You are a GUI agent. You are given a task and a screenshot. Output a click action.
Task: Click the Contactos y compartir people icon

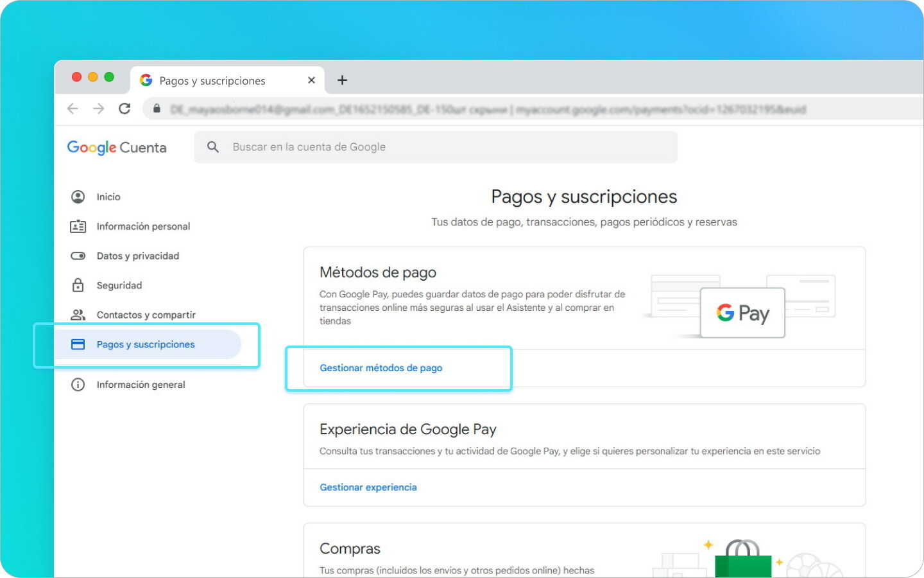point(78,315)
